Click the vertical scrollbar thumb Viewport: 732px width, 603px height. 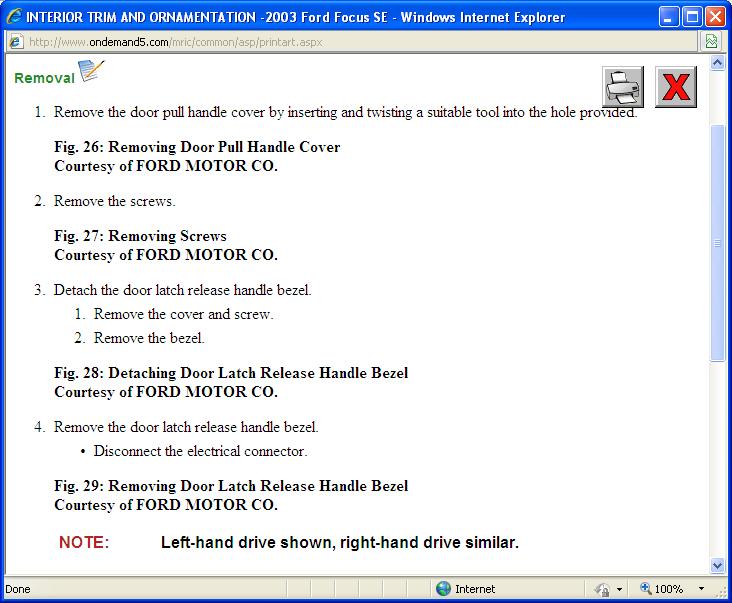click(x=718, y=243)
